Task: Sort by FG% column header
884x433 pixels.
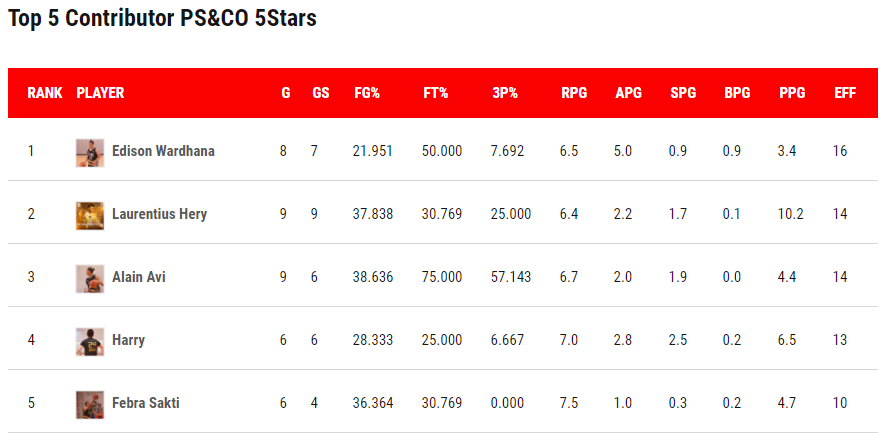Action: tap(367, 93)
